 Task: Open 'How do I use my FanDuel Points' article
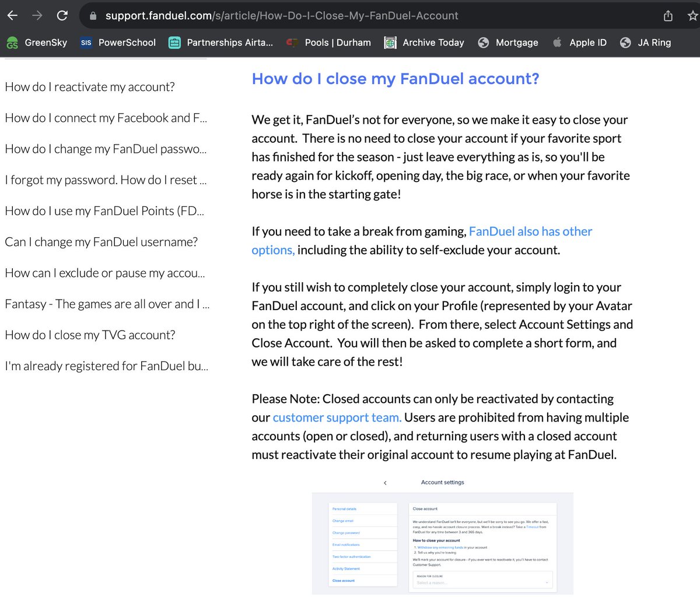coord(104,210)
